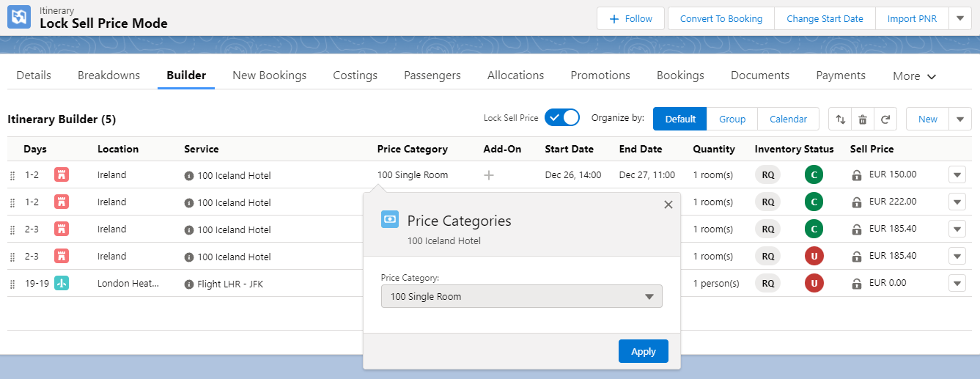The height and width of the screenshot is (379, 980).
Task: Open the Payments tab
Action: click(x=841, y=75)
